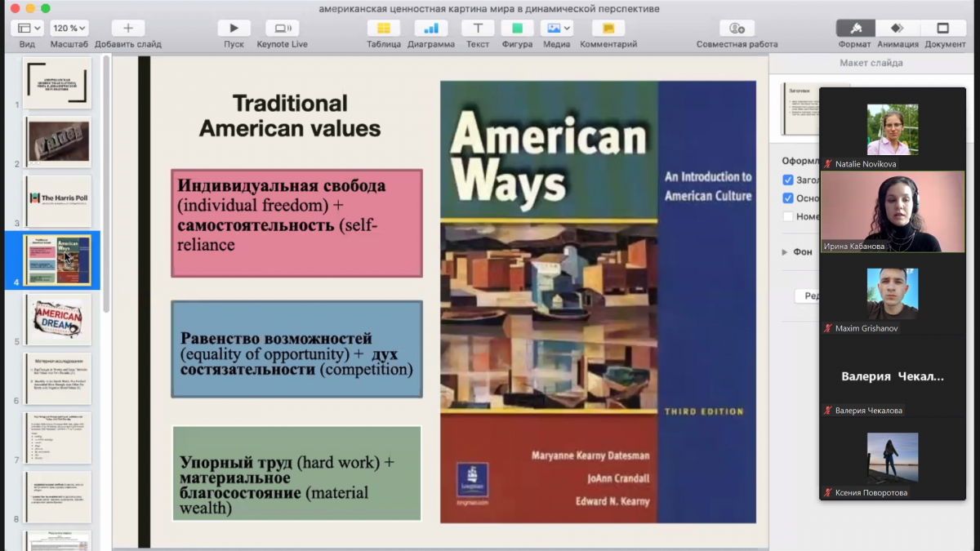This screenshot has width=980, height=551.
Task: Insert a shape using Фигура
Action: click(517, 29)
